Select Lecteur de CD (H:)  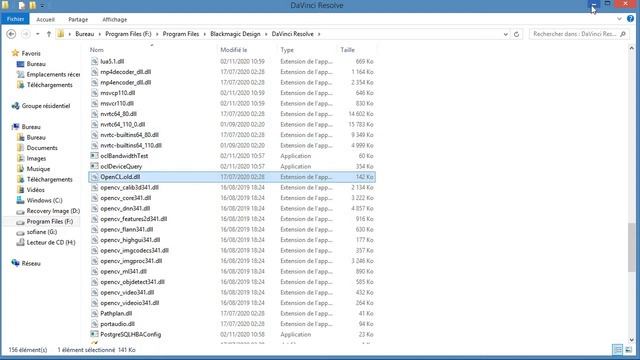click(x=51, y=243)
